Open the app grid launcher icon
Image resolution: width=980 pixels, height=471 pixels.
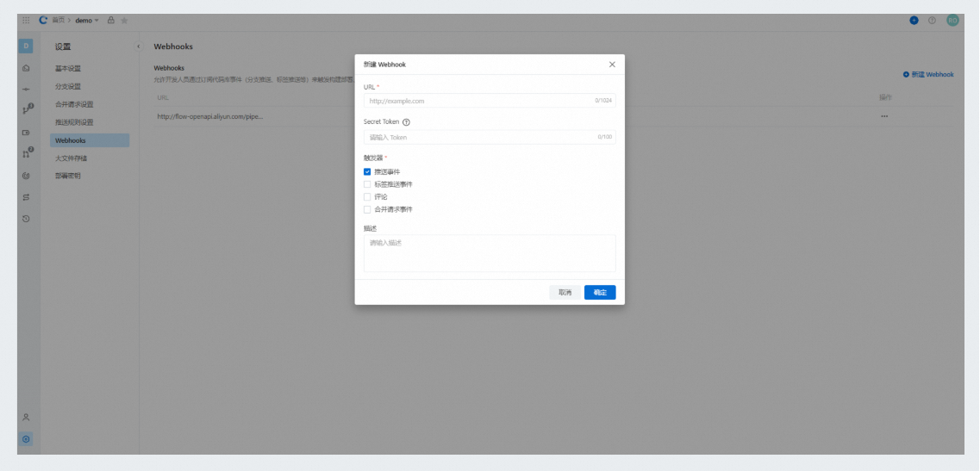(x=26, y=21)
